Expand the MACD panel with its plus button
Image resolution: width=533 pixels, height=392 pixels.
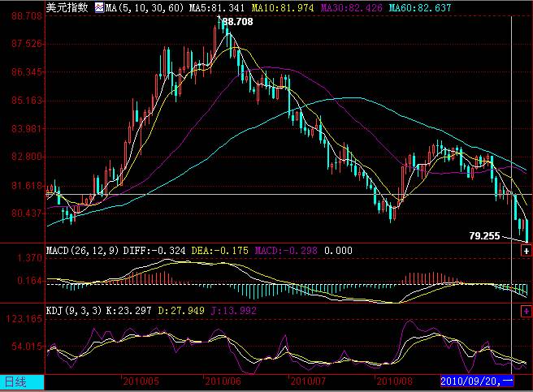[526, 251]
